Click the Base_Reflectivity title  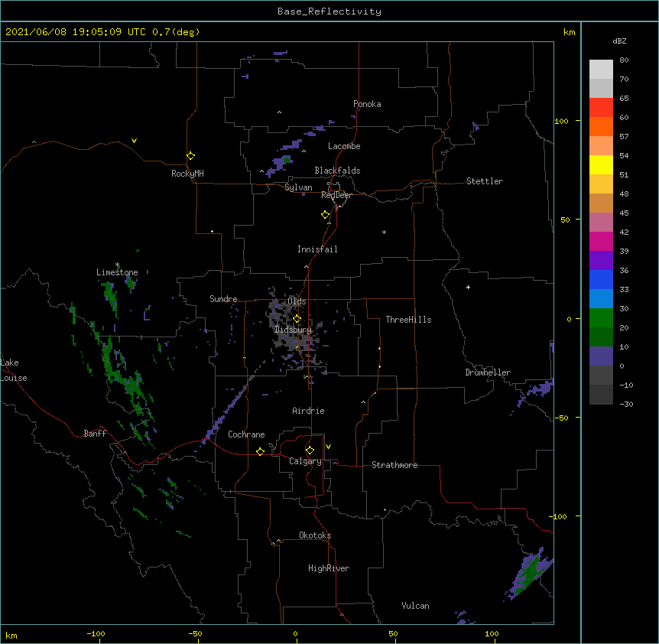click(329, 11)
